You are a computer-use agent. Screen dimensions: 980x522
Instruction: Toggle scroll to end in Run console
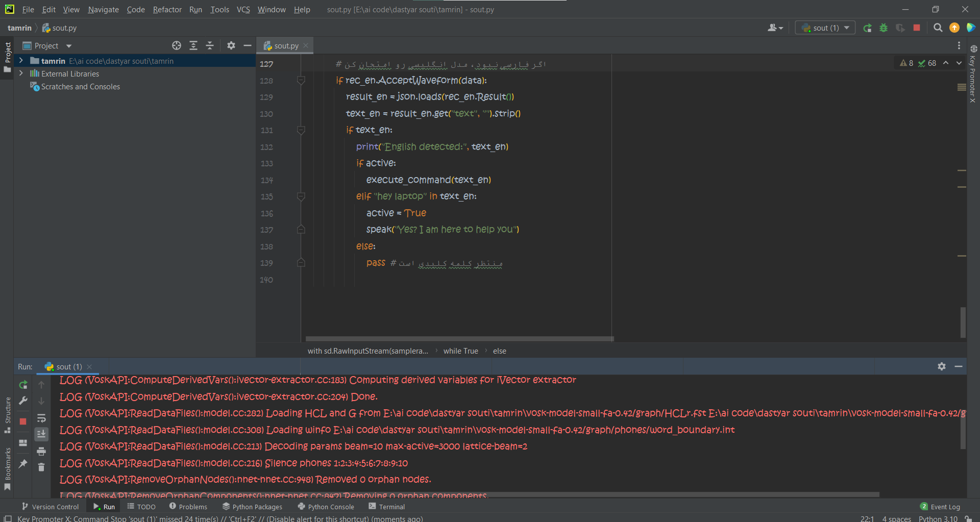(x=41, y=434)
